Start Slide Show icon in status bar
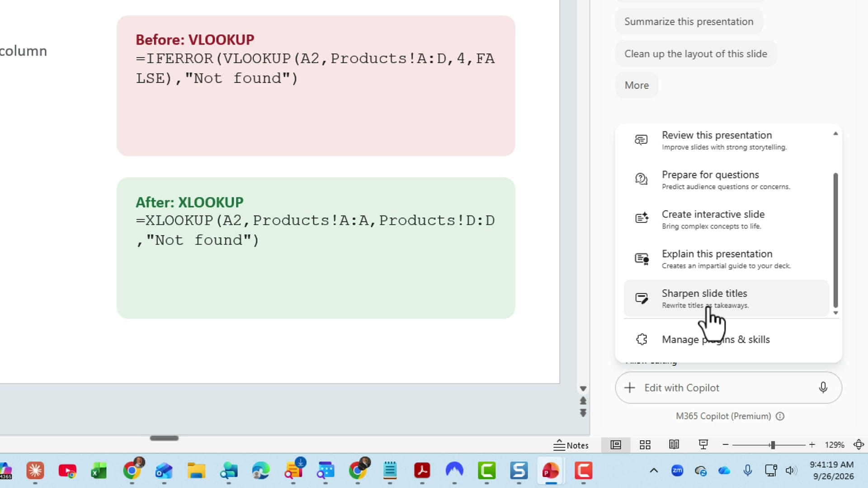 [703, 445]
